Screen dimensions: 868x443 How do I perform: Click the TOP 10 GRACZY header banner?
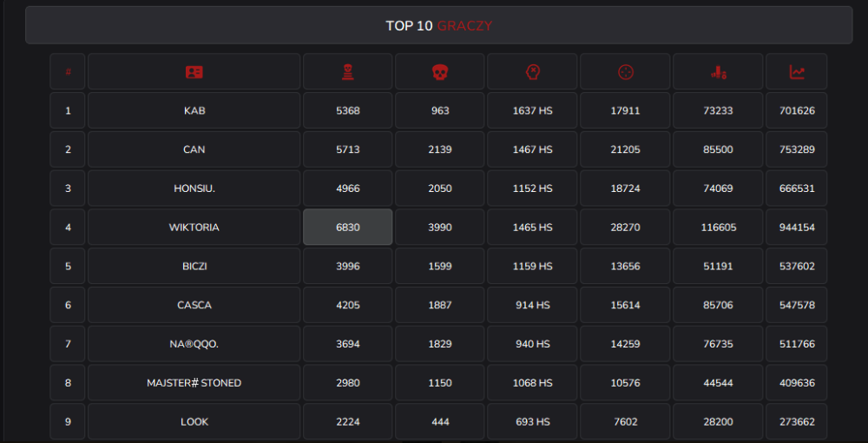(x=439, y=25)
